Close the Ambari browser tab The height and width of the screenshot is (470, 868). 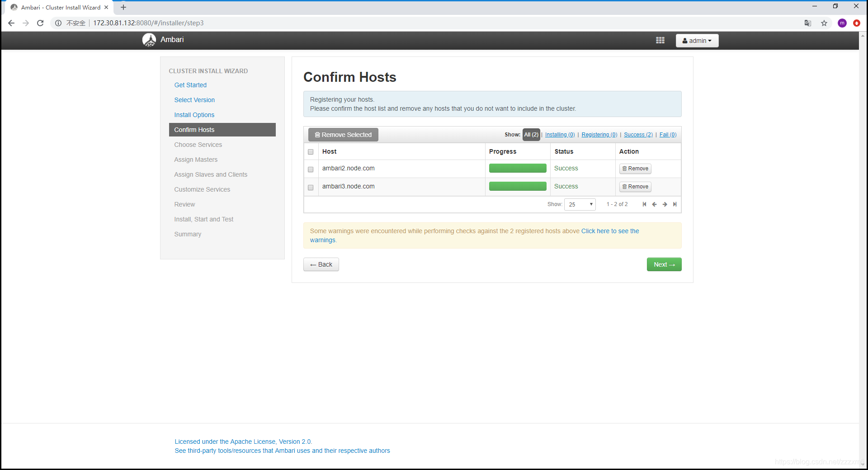(x=106, y=7)
